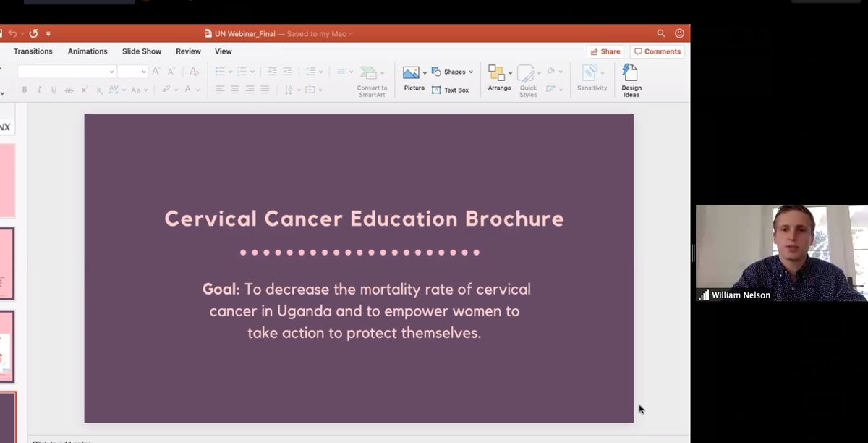Image resolution: width=868 pixels, height=443 pixels.
Task: Open the Transitions ribbon tab
Action: point(33,51)
